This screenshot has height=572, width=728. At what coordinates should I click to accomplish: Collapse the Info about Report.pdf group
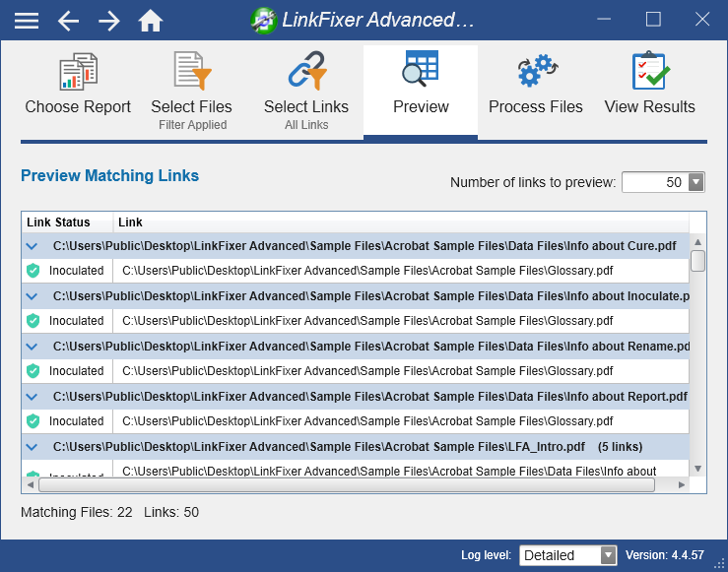point(33,397)
